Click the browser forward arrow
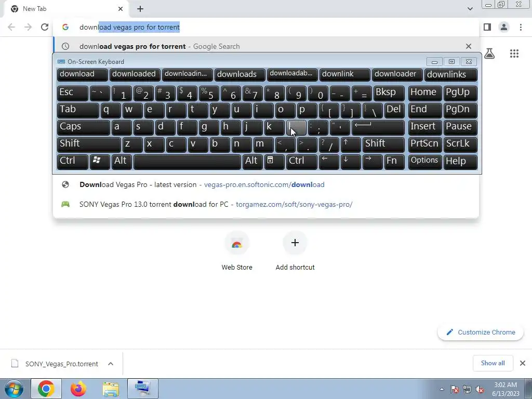532x399 pixels. pos(28,27)
